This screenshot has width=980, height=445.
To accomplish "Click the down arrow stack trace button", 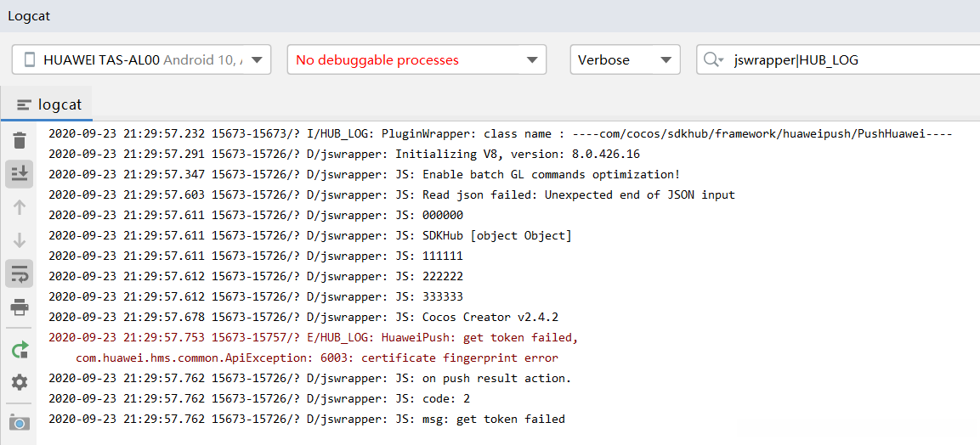I will tap(19, 240).
